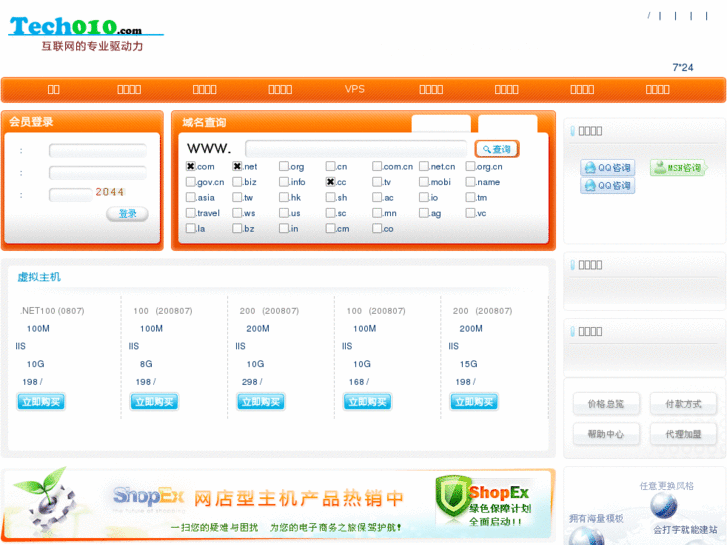The height and width of the screenshot is (545, 727).
Task: Uncheck the .com domain checkbox
Action: tap(191, 166)
